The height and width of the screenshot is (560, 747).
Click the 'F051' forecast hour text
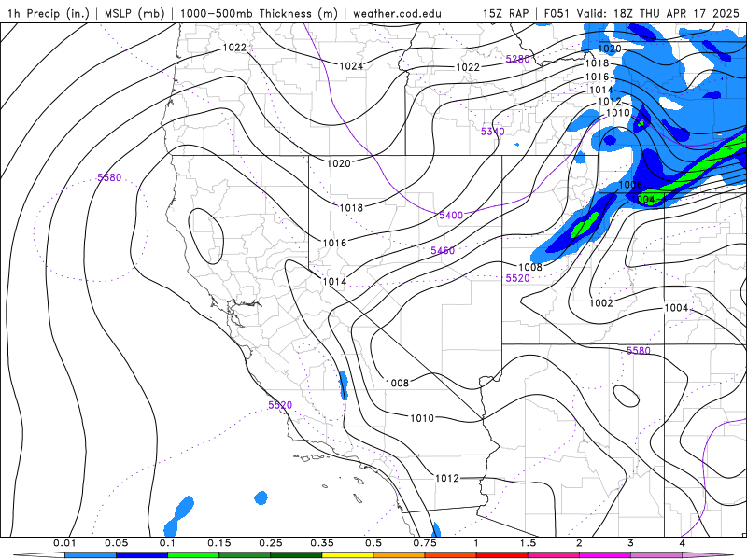[x=557, y=13]
